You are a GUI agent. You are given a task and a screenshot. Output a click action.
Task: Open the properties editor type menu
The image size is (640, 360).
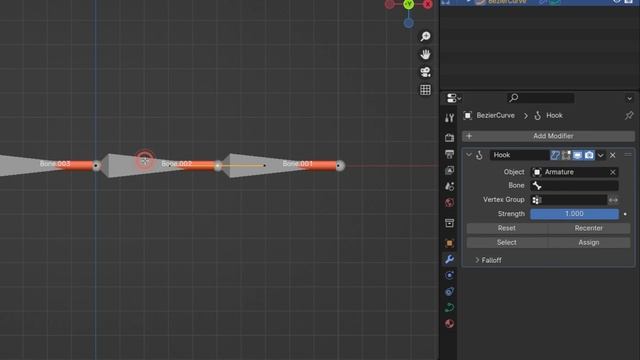point(454,98)
